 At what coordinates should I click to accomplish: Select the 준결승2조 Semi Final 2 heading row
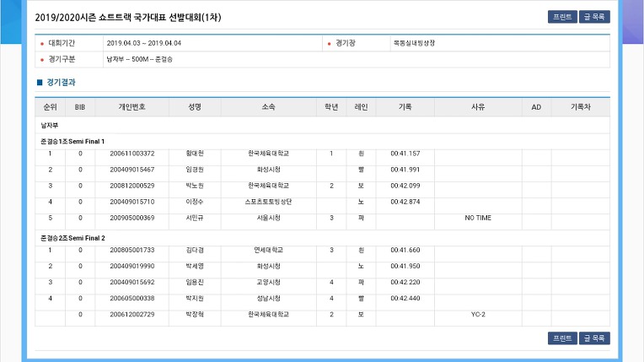(x=322, y=238)
